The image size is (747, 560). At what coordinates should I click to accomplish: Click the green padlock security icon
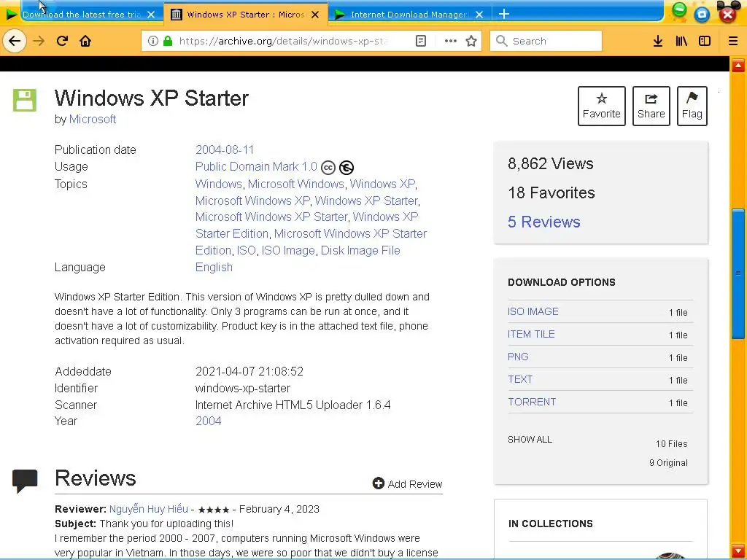(x=168, y=41)
